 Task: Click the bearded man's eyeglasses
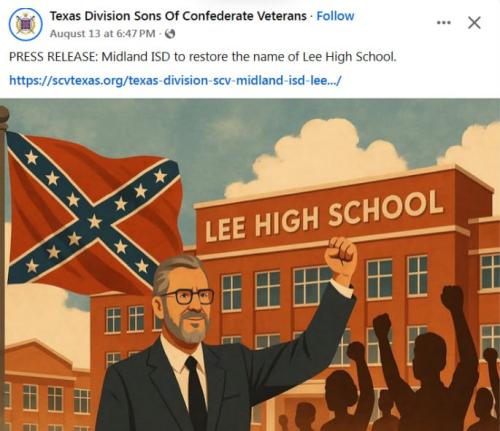tap(190, 296)
